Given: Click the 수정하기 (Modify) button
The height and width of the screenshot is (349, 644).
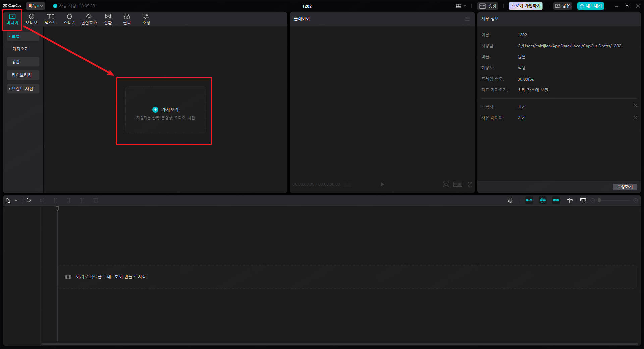Looking at the screenshot, I should (x=625, y=187).
